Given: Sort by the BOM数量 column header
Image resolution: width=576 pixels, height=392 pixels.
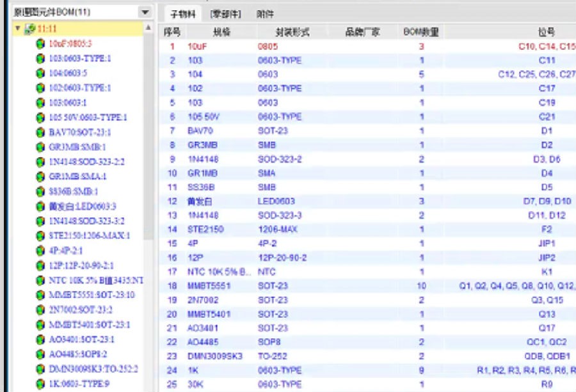Looking at the screenshot, I should pyautogui.click(x=420, y=32).
